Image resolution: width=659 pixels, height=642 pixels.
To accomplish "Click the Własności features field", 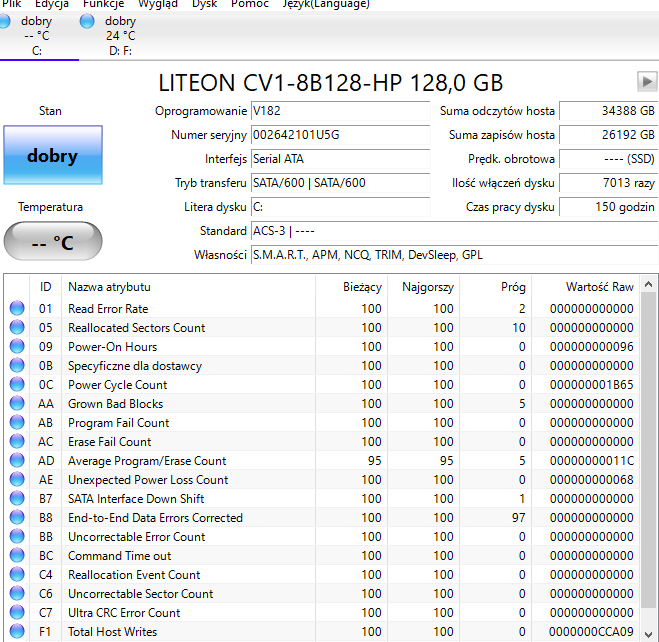I will [x=455, y=255].
